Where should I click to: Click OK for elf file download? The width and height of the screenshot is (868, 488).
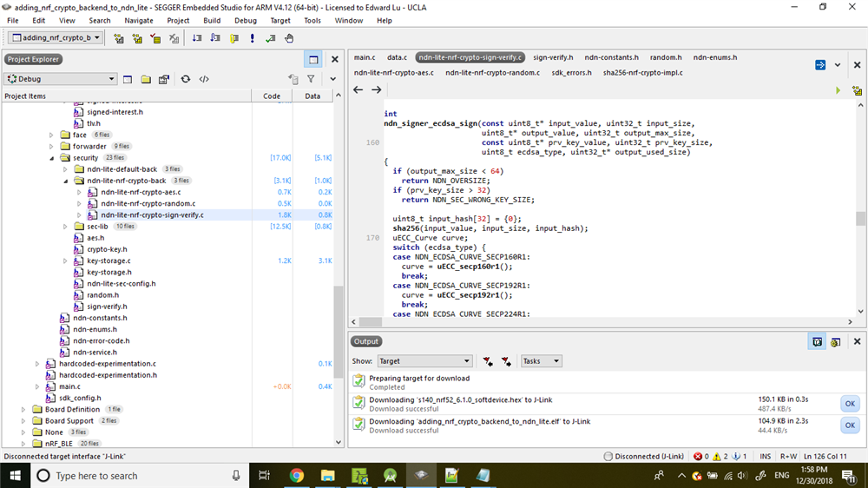click(x=850, y=425)
